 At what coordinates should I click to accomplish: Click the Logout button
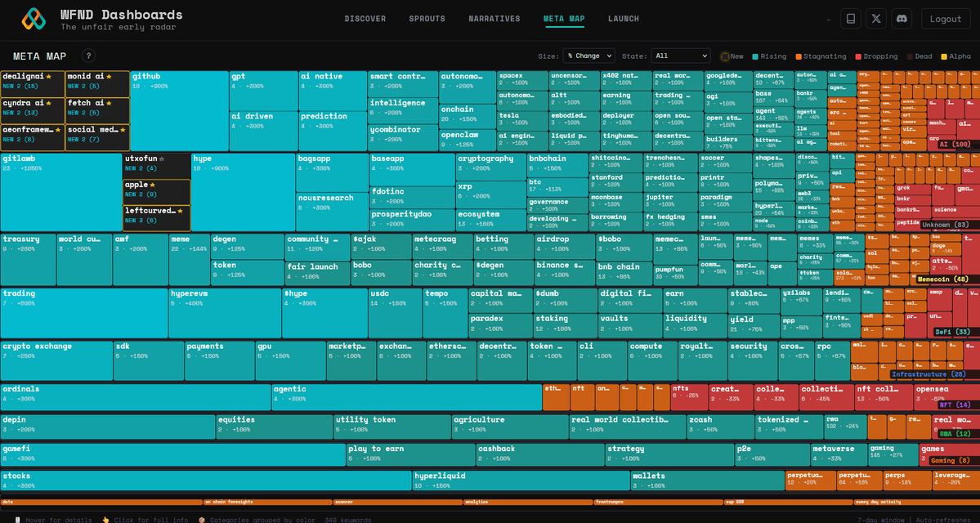(x=945, y=19)
